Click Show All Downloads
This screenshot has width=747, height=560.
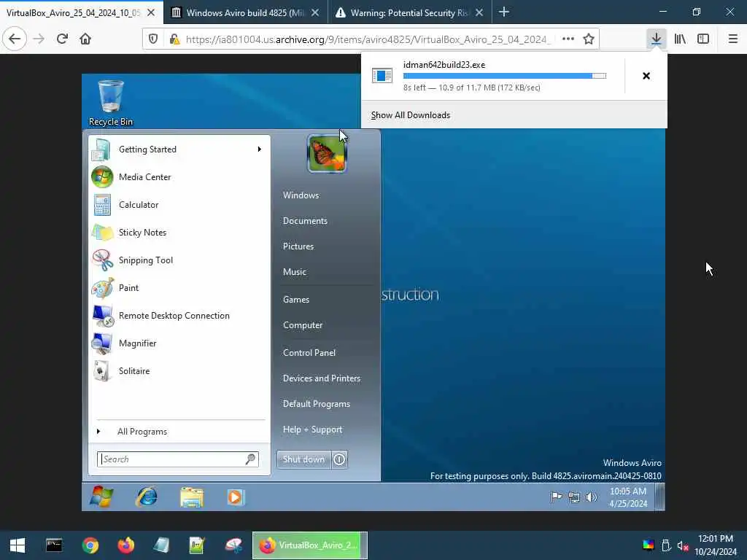coord(411,115)
